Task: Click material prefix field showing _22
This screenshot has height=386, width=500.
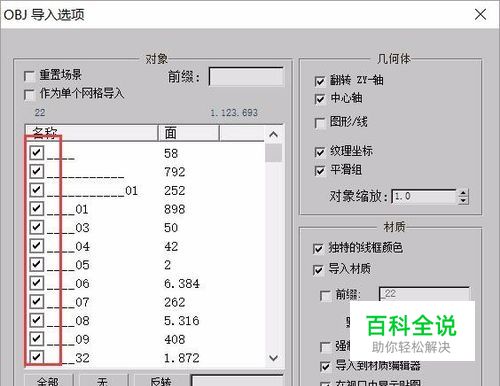Action: [x=424, y=294]
